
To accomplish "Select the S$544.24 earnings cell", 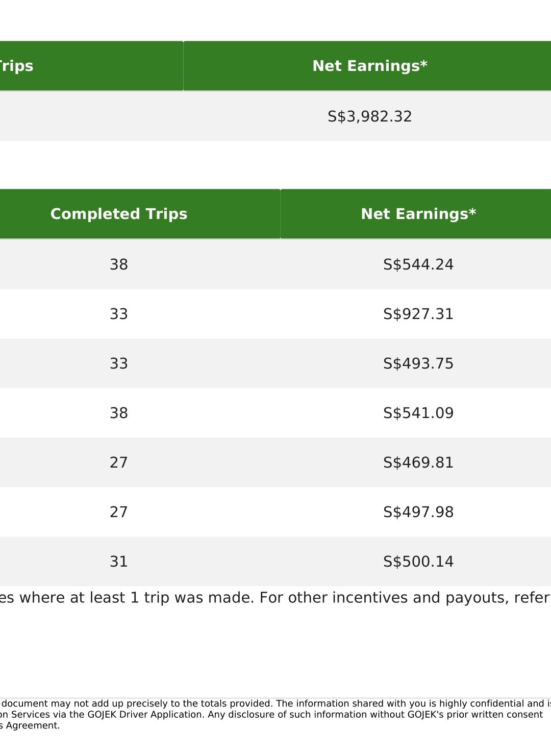I will [x=416, y=264].
